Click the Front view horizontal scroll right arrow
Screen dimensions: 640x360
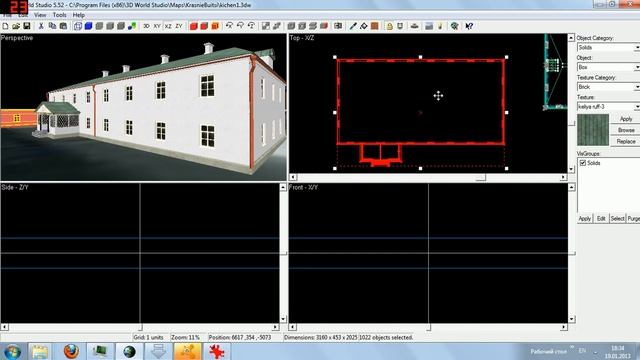tap(564, 327)
